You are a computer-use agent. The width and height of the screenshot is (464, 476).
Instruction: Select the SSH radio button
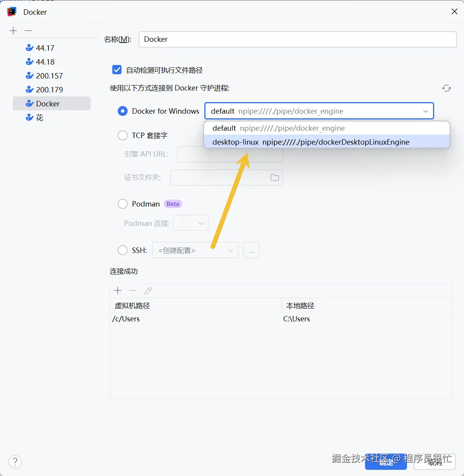[x=123, y=250]
